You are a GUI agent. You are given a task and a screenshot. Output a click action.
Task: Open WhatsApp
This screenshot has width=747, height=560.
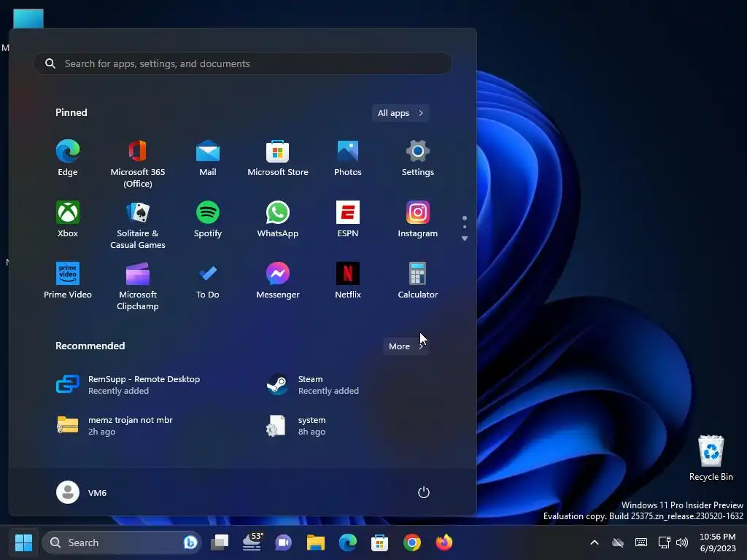click(x=278, y=219)
